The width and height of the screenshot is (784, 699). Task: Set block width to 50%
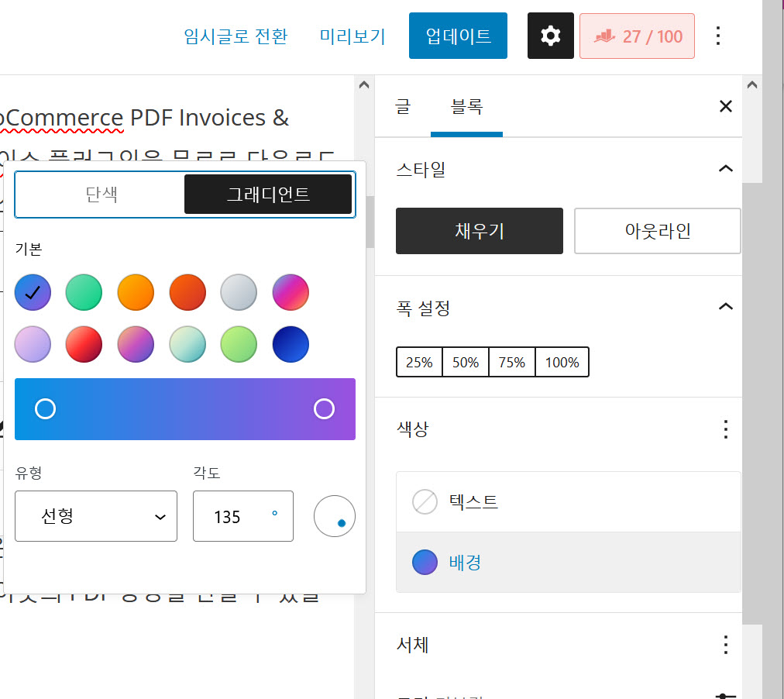tap(466, 362)
